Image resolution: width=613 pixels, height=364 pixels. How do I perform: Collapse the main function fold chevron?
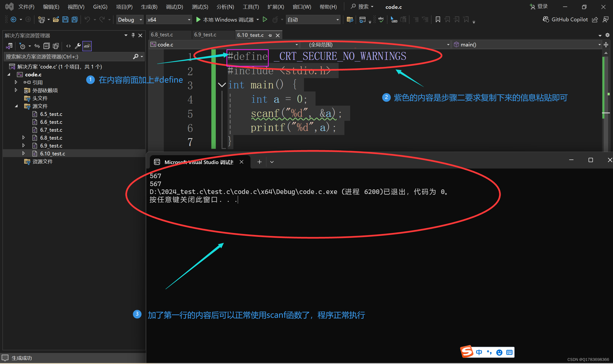[x=222, y=85]
